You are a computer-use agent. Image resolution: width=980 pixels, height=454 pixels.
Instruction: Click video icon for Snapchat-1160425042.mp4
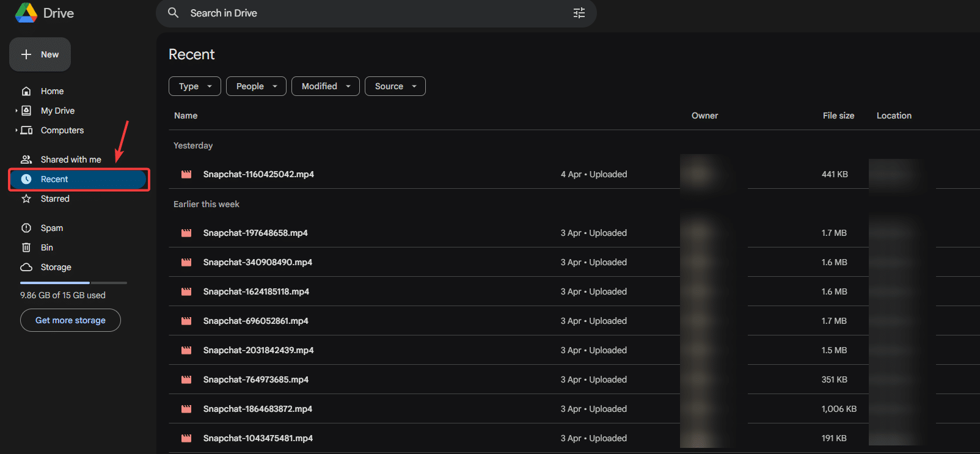[186, 174]
